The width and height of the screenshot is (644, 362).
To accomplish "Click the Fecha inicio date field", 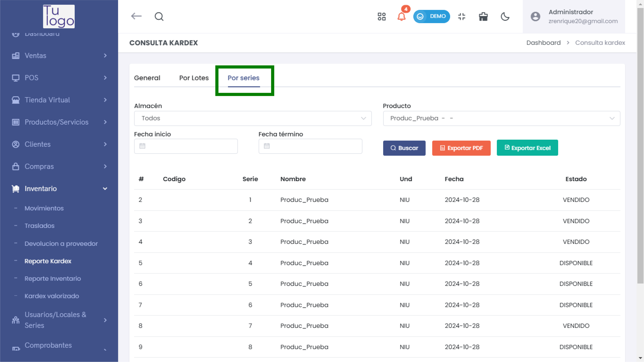I will click(186, 146).
